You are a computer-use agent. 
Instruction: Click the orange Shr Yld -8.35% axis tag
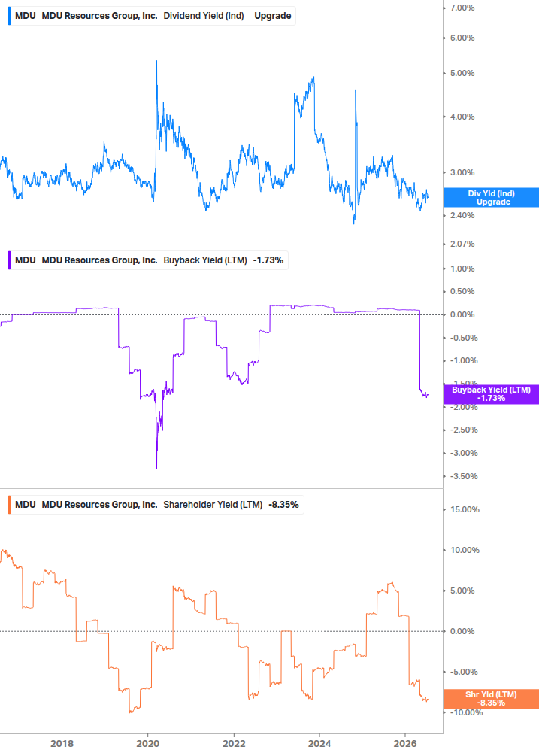(x=491, y=699)
